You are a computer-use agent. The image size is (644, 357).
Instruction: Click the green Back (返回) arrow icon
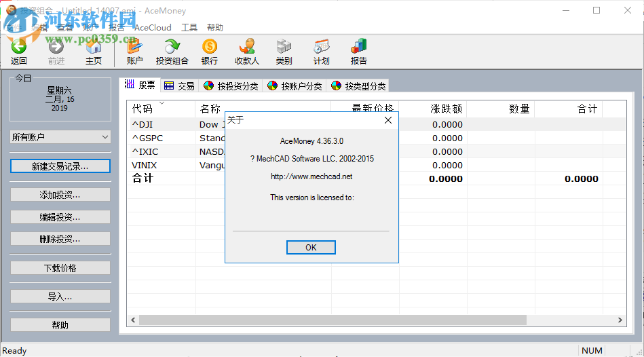coord(18,46)
